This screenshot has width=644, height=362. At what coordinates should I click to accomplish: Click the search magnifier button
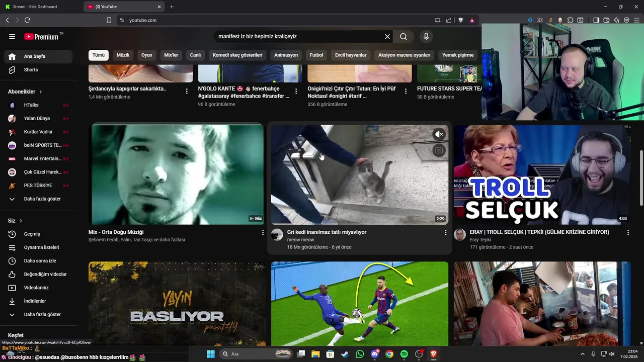tap(404, 37)
